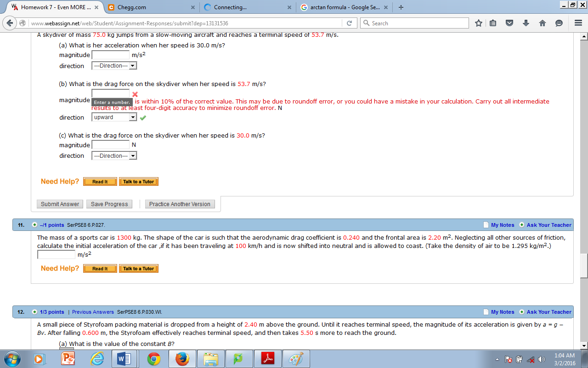
Task: Click inside the magnitude answer field for part (c)
Action: pos(110,144)
